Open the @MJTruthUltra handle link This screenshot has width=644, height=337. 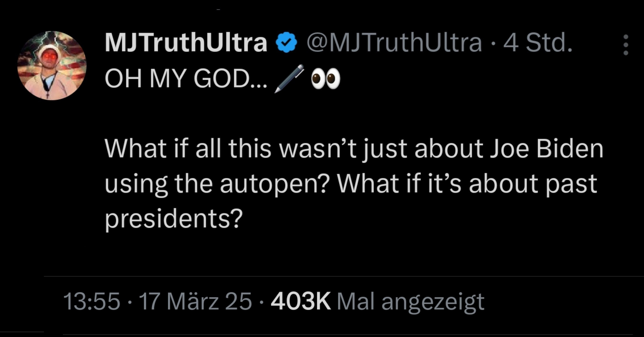click(x=394, y=43)
